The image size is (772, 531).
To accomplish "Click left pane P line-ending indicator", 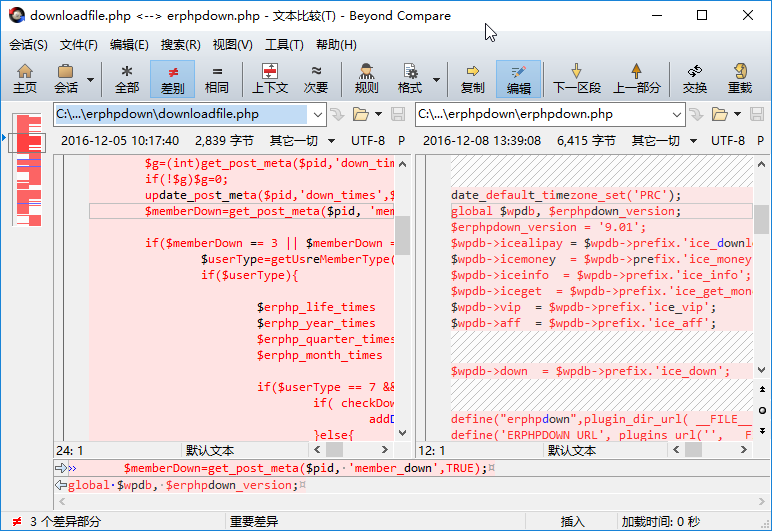I will 401,141.
